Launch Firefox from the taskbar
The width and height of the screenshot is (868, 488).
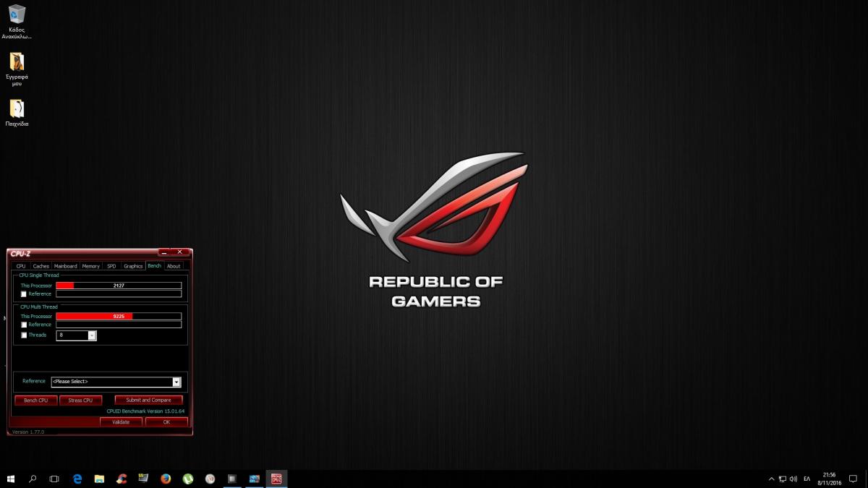[166, 479]
